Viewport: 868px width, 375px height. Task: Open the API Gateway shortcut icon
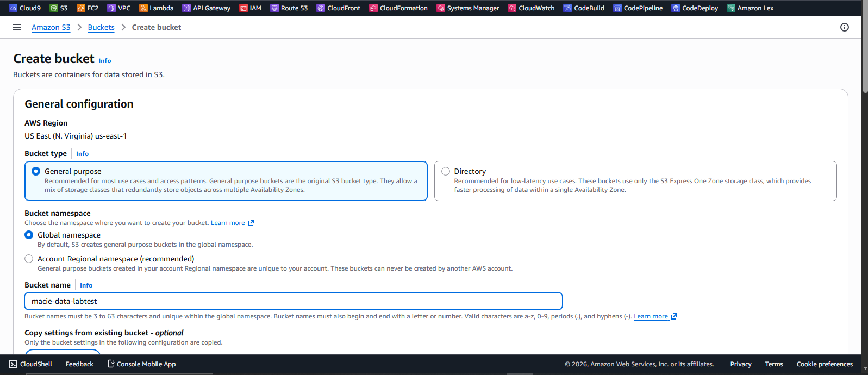click(x=186, y=8)
